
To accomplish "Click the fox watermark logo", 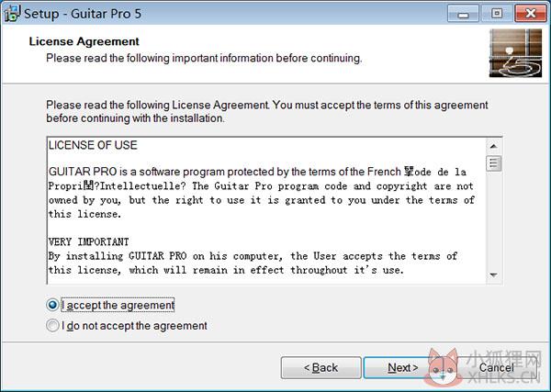I will coord(444,367).
